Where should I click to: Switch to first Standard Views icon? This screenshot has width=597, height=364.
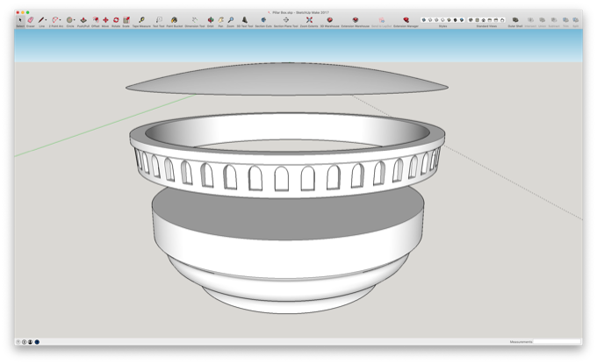471,20
